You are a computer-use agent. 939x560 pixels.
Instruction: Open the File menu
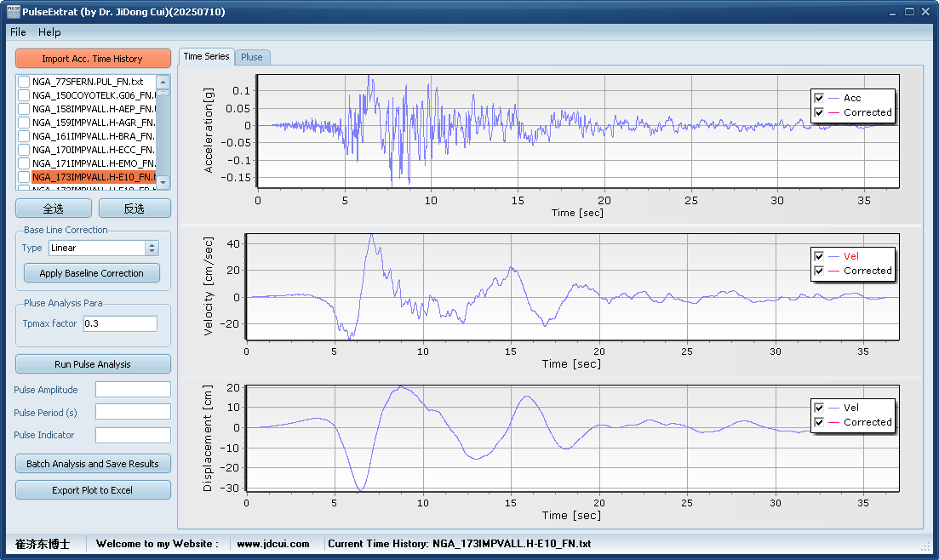point(18,32)
